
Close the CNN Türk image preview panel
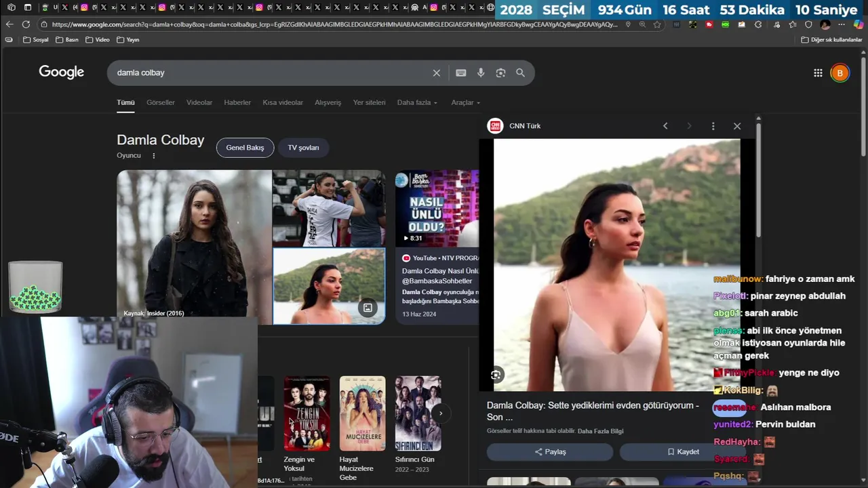[737, 126]
